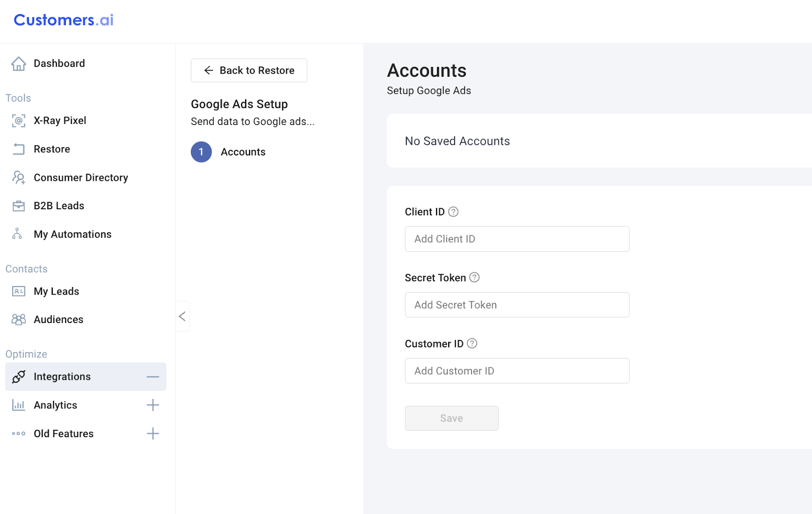Click the 'No Saved Accounts' text
The width and height of the screenshot is (812, 514).
pos(457,141)
